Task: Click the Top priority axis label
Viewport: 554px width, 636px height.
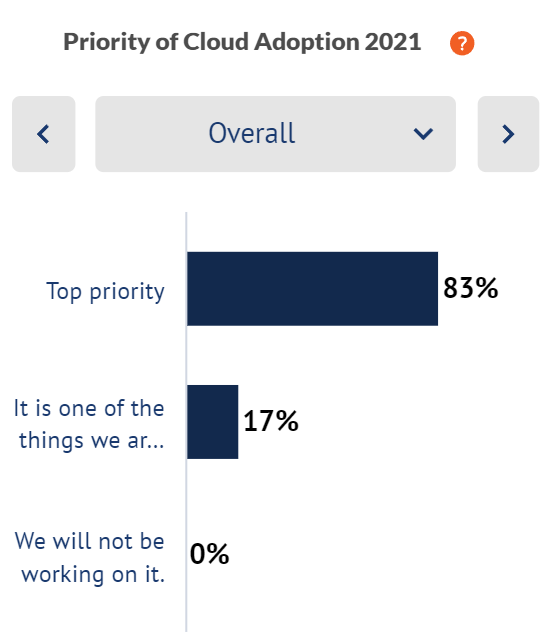Action: [x=105, y=292]
